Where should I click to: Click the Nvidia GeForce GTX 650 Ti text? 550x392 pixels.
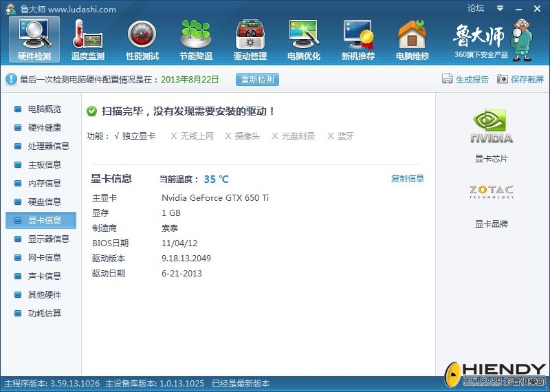coord(215,198)
